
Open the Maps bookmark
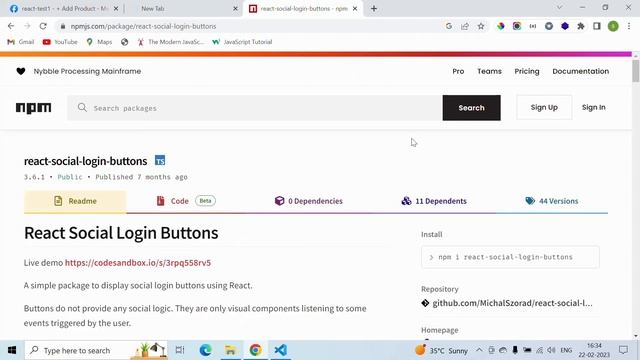[99, 42]
